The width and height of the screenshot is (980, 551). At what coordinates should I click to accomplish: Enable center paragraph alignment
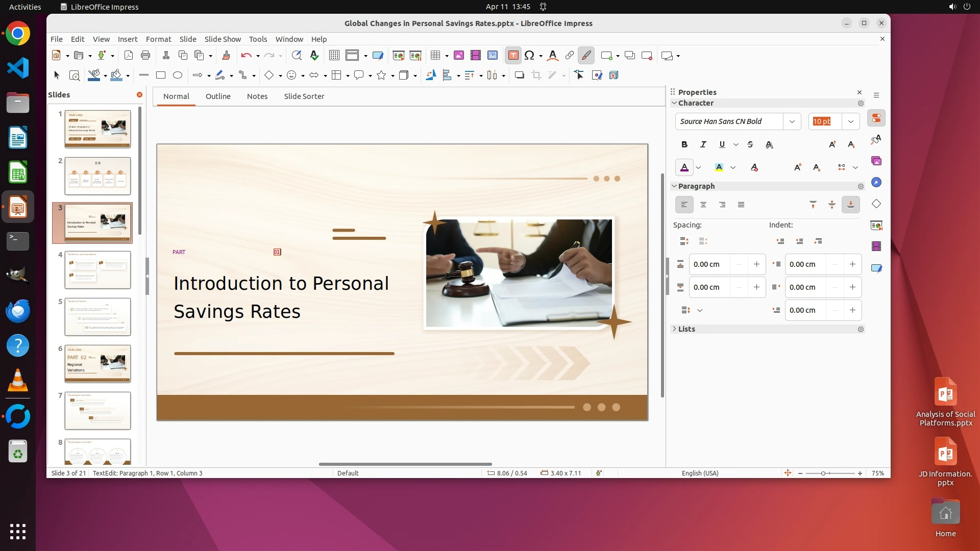[x=703, y=205]
